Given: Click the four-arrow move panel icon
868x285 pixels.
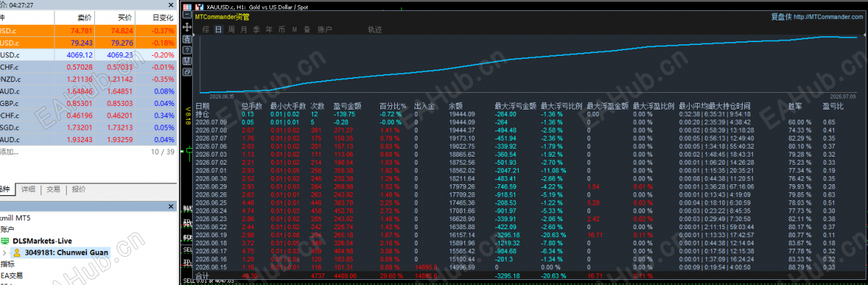Looking at the screenshot, I should pyautogui.click(x=187, y=27).
